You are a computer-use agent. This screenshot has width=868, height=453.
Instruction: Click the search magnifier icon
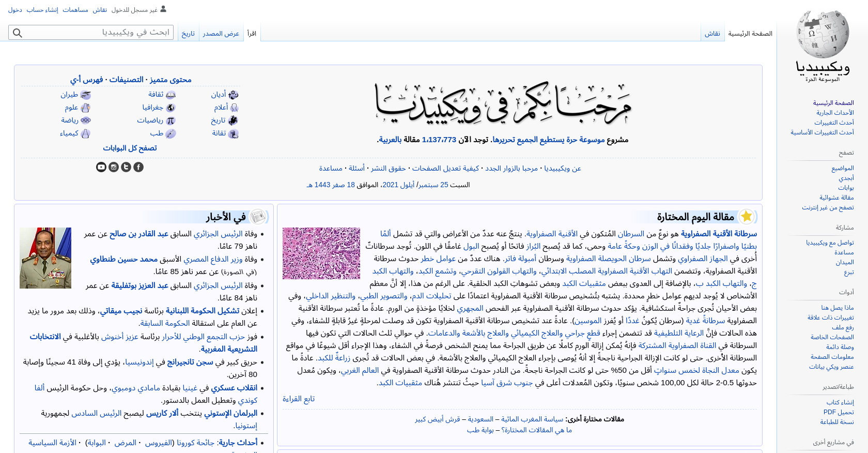pos(18,33)
